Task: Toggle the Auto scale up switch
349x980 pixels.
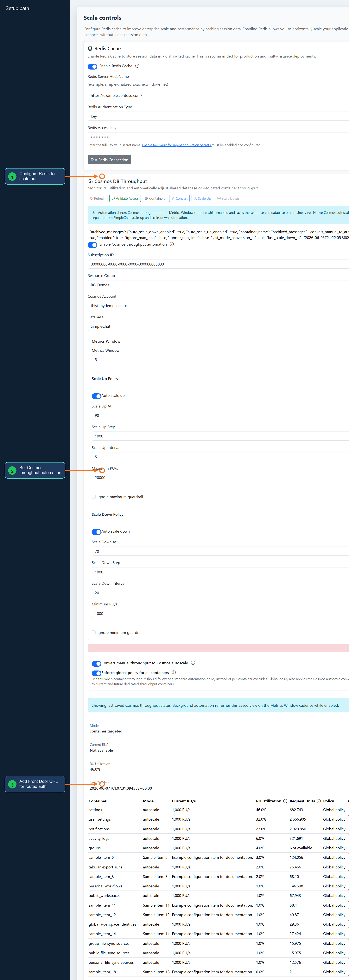Action: 96,396
